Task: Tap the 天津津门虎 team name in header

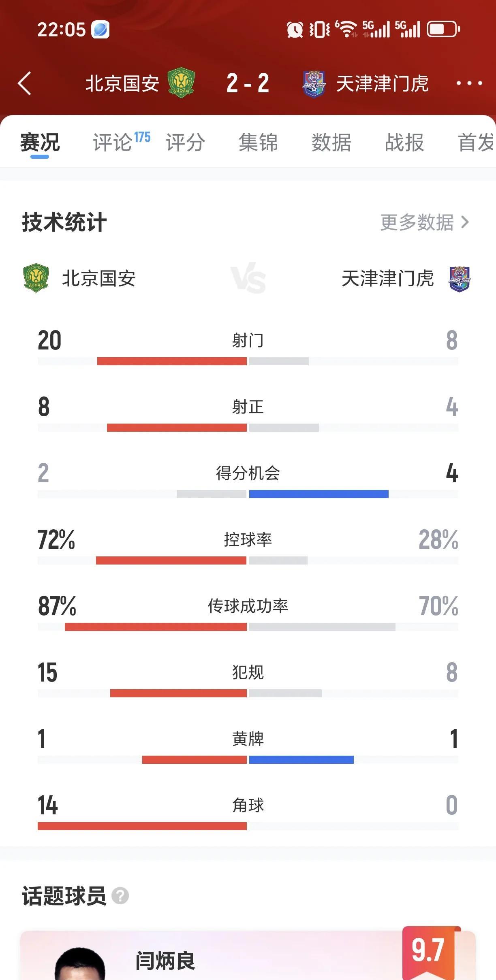Action: pos(382,83)
